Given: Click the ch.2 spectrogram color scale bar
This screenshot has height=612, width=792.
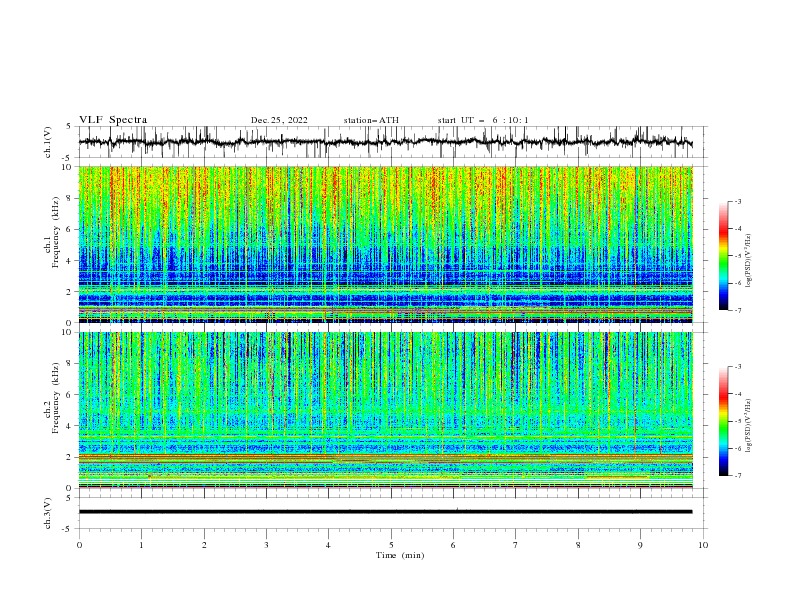Looking at the screenshot, I should 723,421.
